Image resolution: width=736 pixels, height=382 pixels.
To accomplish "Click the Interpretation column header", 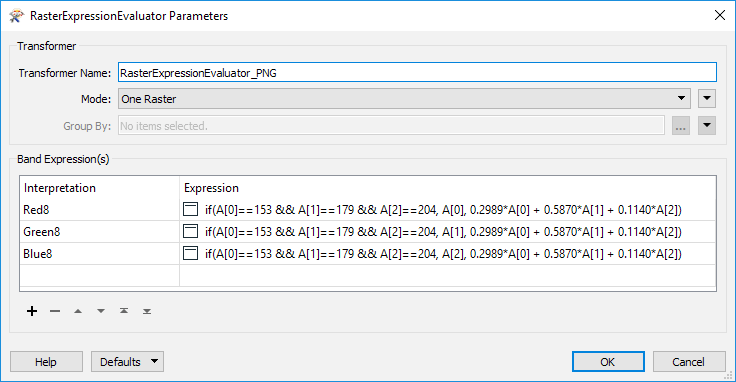I will [x=100, y=188].
